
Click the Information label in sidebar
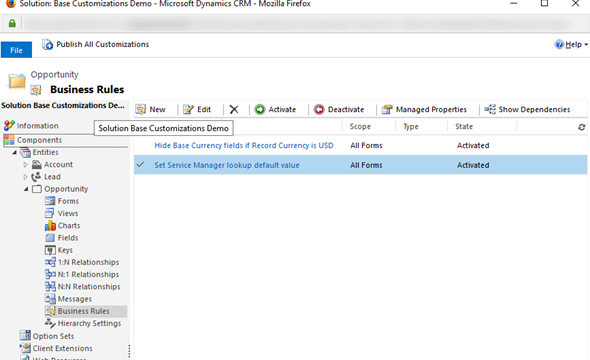coord(38,126)
